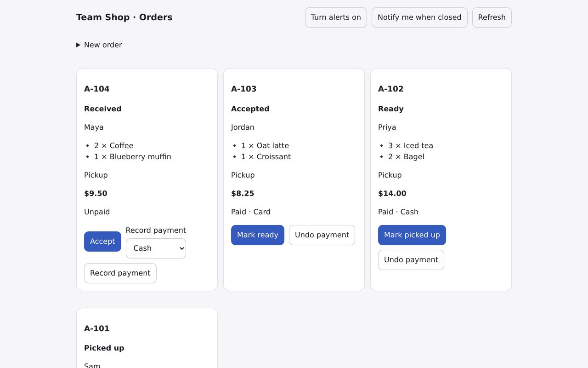Click the Ready status label
588x368 pixels.
[391, 109]
